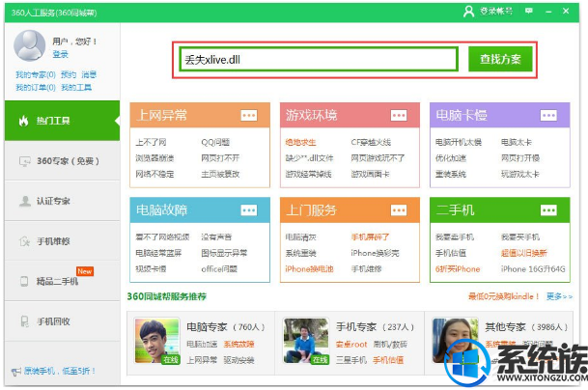Screen dimensions: 588x390
Task: Click the 消息 link
Action: pyautogui.click(x=89, y=74)
